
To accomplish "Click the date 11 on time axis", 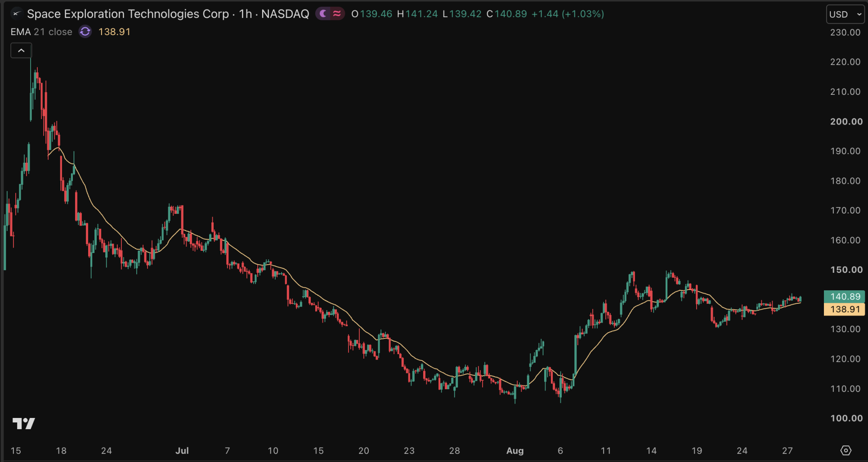I will (606, 450).
